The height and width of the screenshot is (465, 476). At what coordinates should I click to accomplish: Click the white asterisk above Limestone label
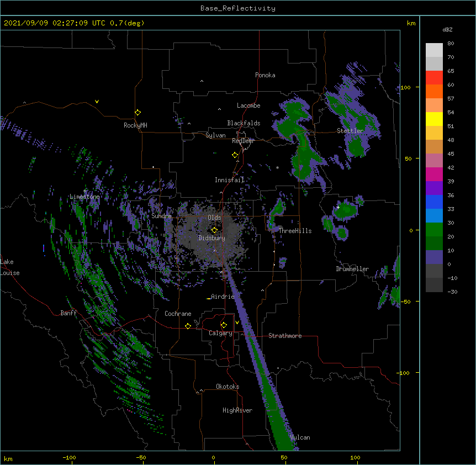(x=84, y=191)
